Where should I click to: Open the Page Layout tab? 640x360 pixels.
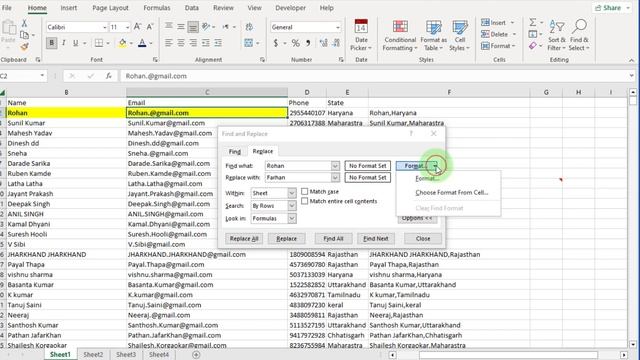point(110,8)
